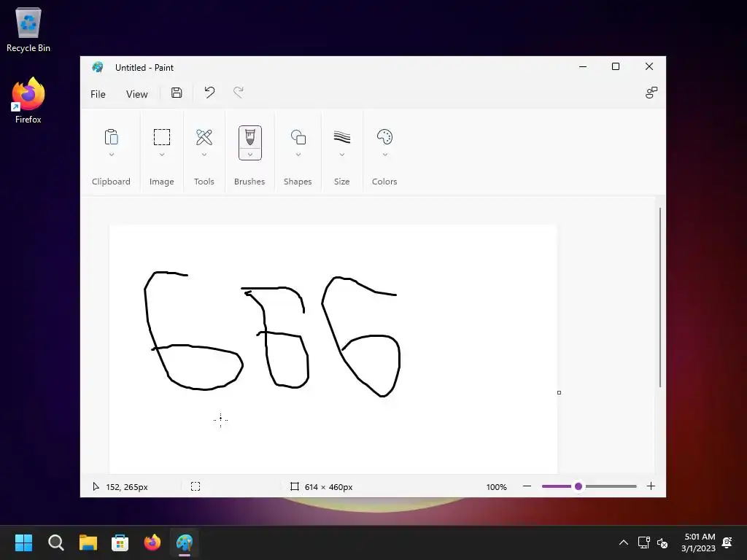Expand the Brushes dropdown chevron

point(250,155)
